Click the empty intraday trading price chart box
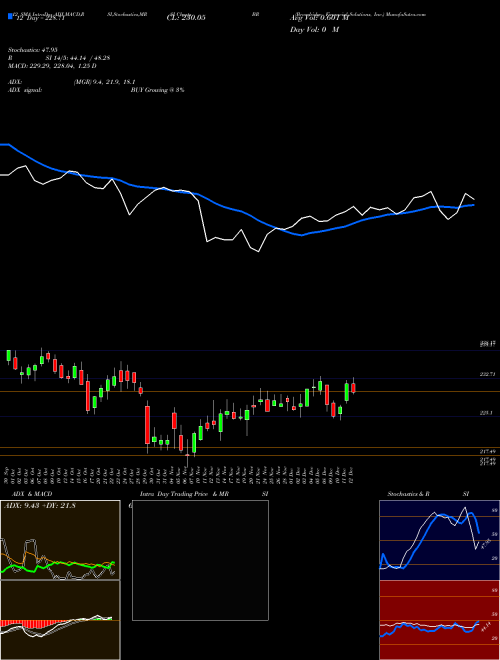Image resolution: width=500 pixels, height=660 pixels. pyautogui.click(x=200, y=560)
